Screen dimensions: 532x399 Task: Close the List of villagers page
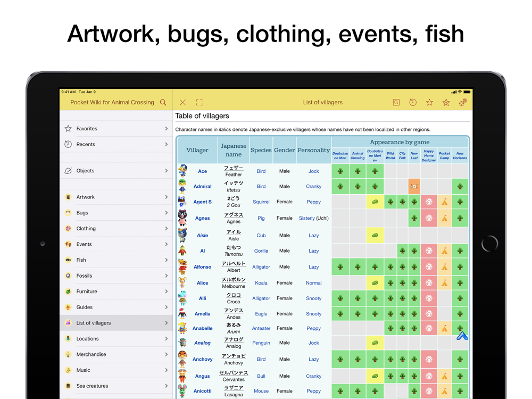(x=182, y=103)
